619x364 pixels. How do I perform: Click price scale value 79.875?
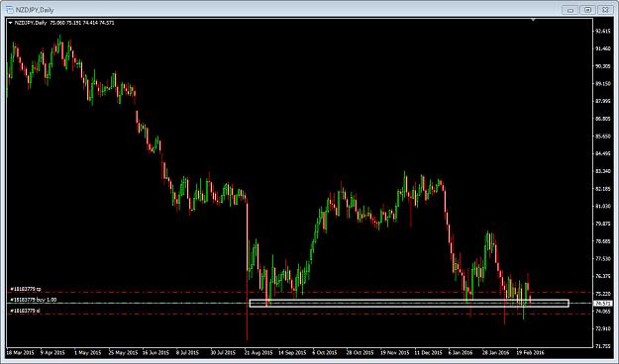pyautogui.click(x=603, y=224)
